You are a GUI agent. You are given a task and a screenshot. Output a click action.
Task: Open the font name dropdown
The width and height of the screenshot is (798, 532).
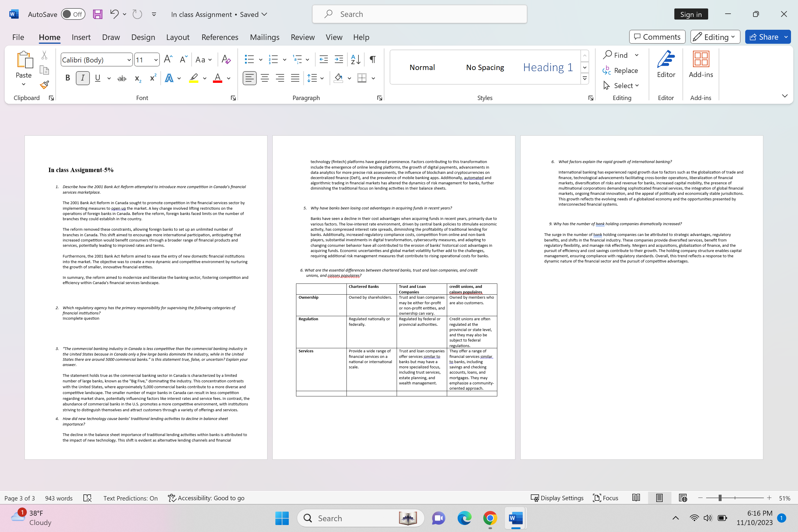pos(129,60)
